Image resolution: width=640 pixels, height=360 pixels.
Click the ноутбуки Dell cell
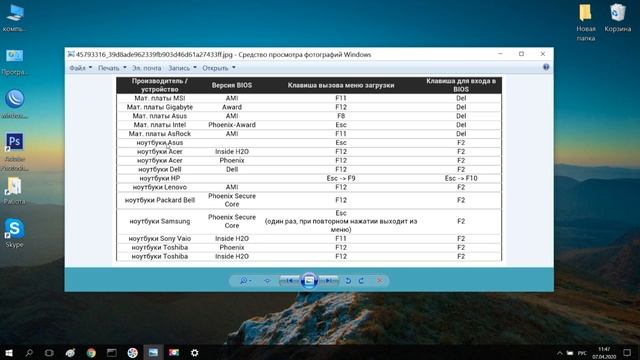click(160, 169)
